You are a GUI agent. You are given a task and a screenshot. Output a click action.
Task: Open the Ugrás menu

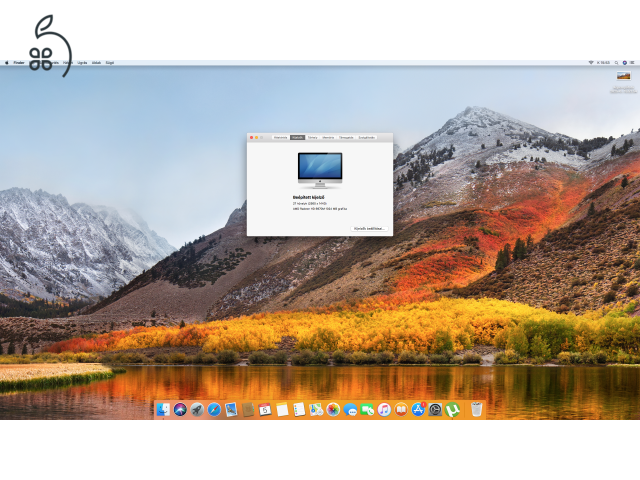[x=82, y=63]
